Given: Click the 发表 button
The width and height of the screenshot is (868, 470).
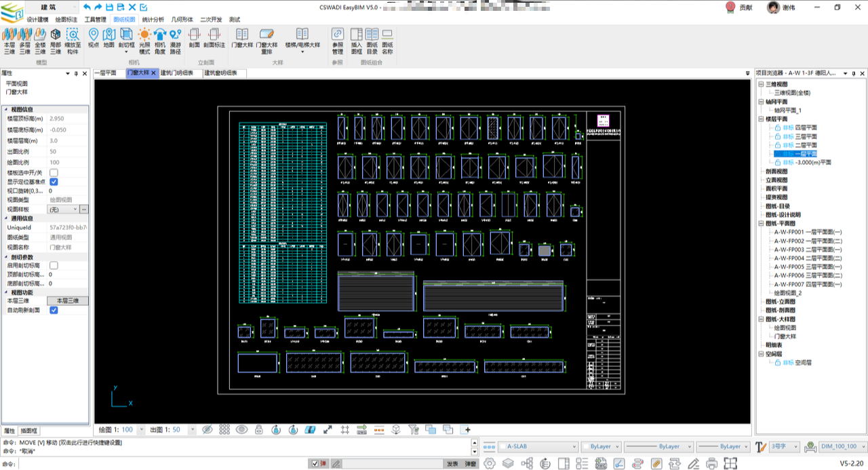Looking at the screenshot, I should (452, 464).
